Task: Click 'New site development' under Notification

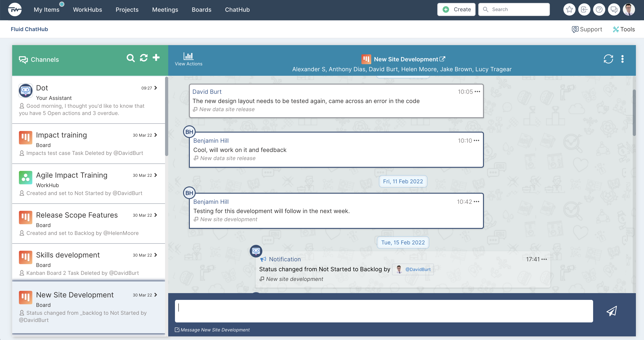Action: point(294,279)
